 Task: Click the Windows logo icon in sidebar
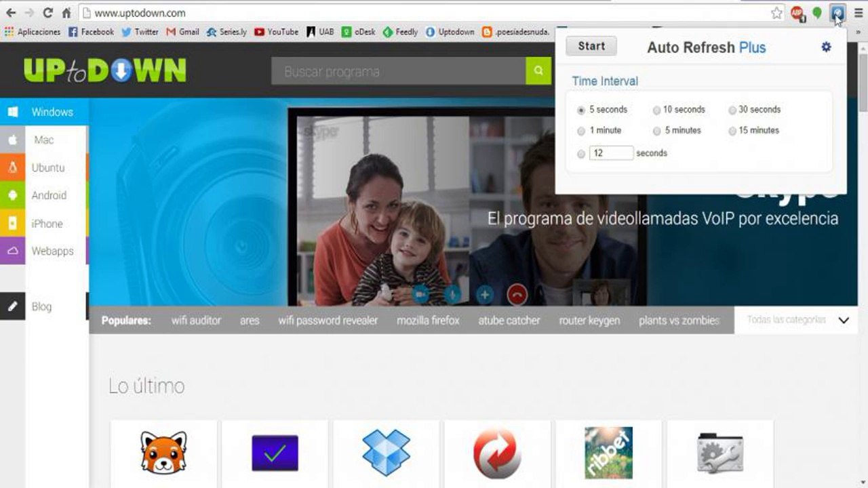[13, 112]
